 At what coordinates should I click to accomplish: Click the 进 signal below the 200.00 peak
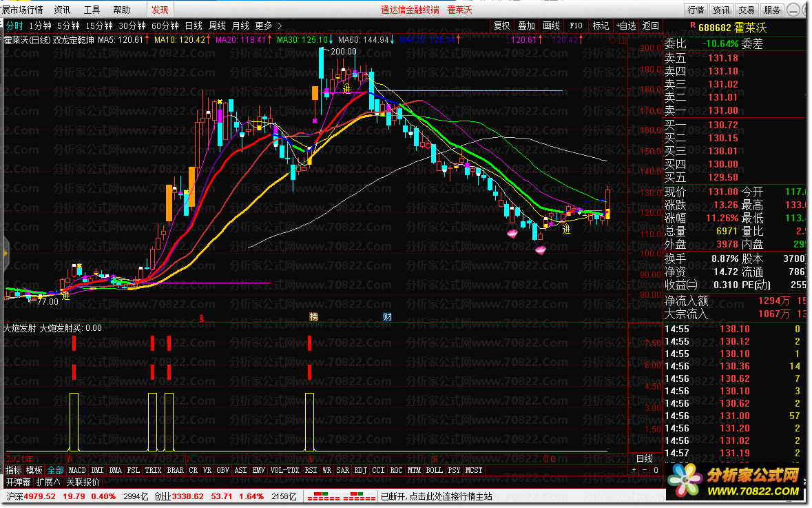pyautogui.click(x=346, y=90)
